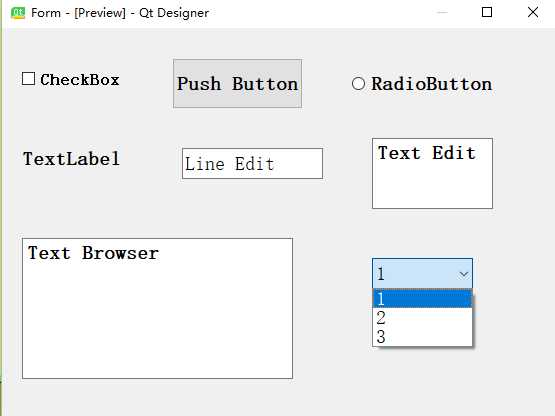The width and height of the screenshot is (555, 416).
Task: Choose highlighted option 1 in dropdown list
Action: click(x=422, y=299)
